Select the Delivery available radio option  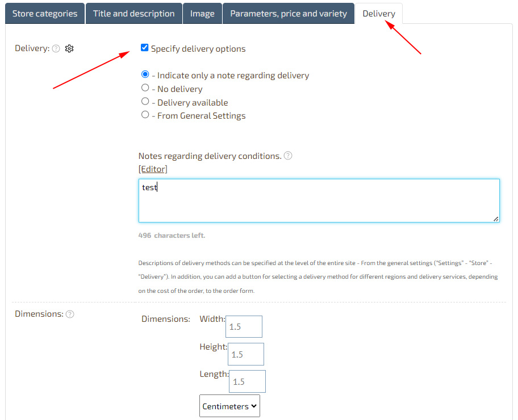pos(145,102)
